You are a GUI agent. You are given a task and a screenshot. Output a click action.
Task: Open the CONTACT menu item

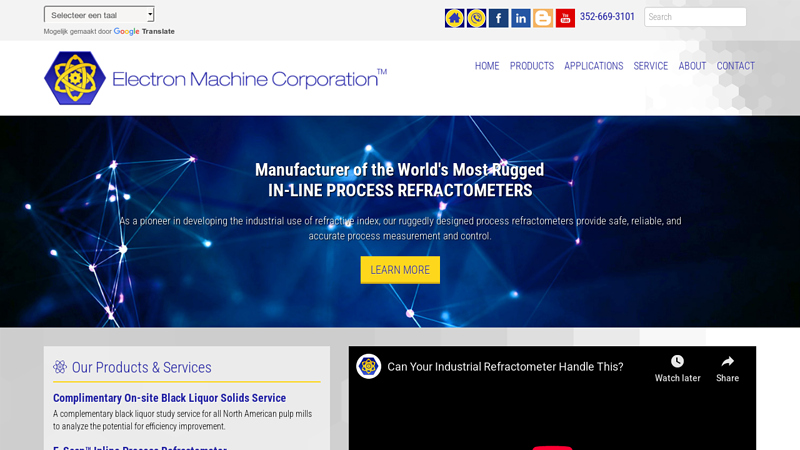(x=735, y=66)
